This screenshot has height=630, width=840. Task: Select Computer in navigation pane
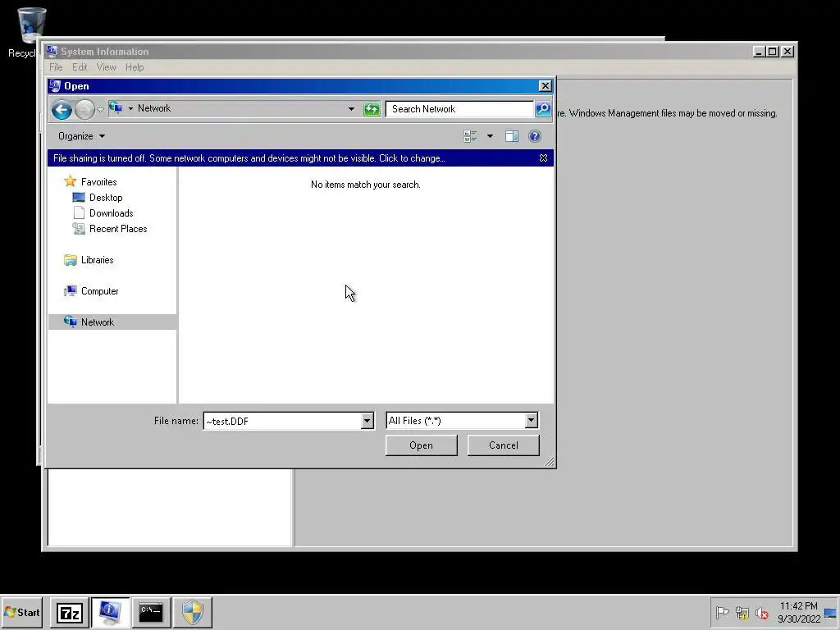(x=99, y=291)
